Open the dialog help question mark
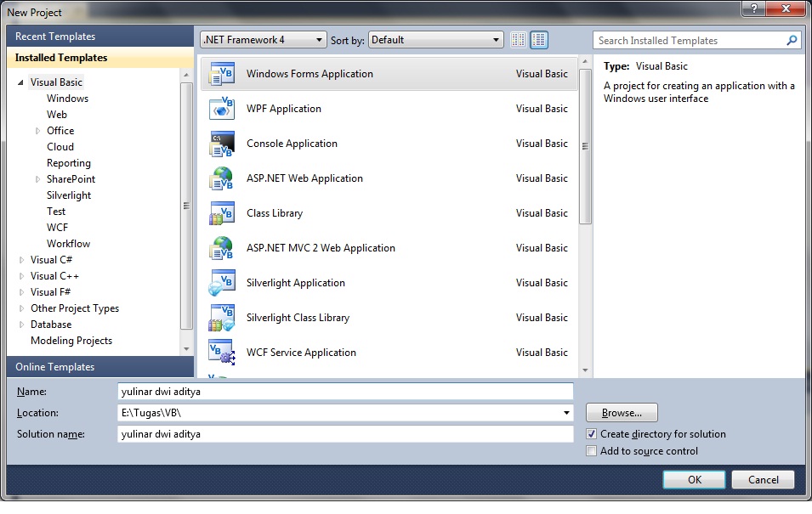This screenshot has width=812, height=514. tap(753, 8)
